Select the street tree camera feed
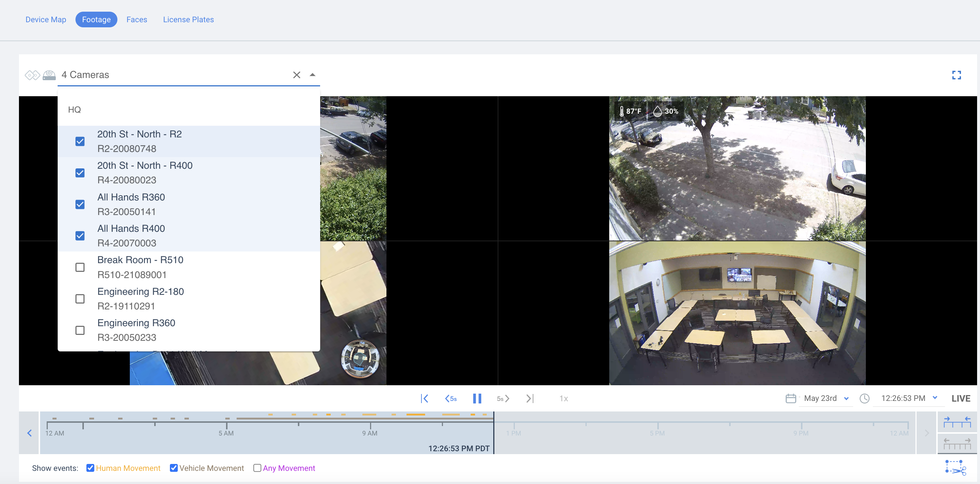The height and width of the screenshot is (484, 980). (737, 168)
